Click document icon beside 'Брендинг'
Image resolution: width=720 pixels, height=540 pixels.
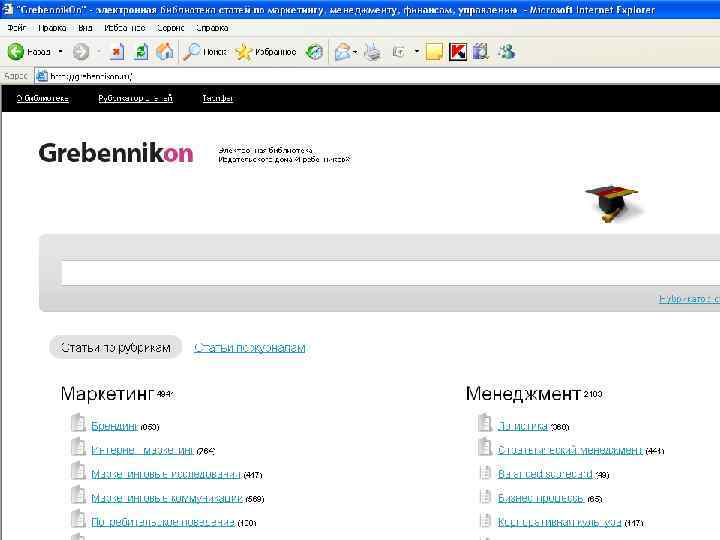pos(78,423)
